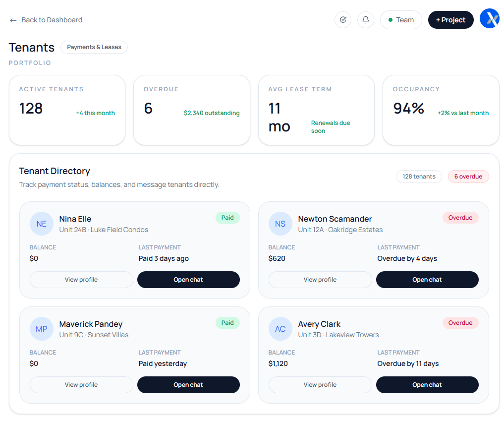Select Nina Elle's NE avatar
The width and height of the screenshot is (504, 422).
(x=42, y=224)
